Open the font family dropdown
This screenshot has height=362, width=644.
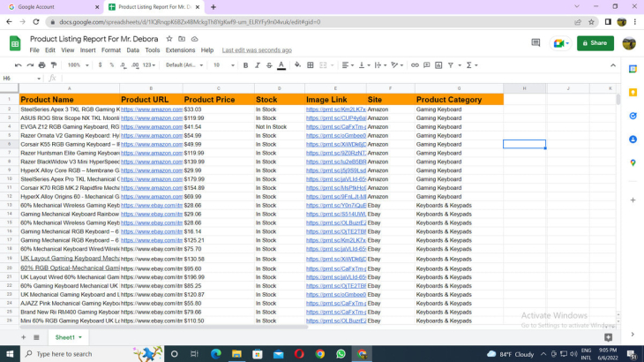click(184, 65)
